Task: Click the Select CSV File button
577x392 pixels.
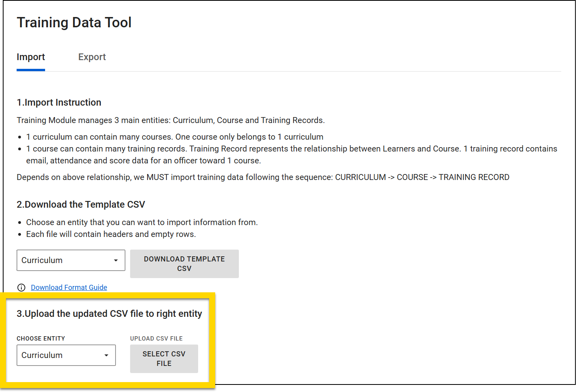Action: tap(164, 358)
